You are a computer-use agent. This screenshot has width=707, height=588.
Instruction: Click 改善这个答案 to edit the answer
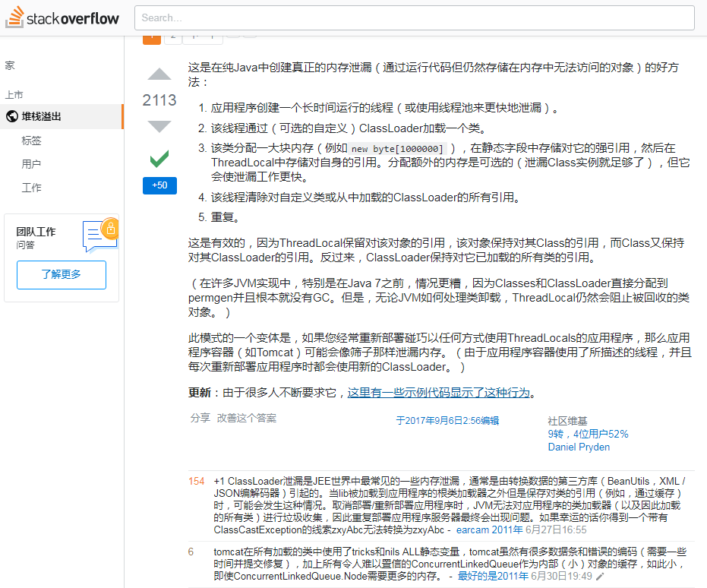pyautogui.click(x=248, y=417)
